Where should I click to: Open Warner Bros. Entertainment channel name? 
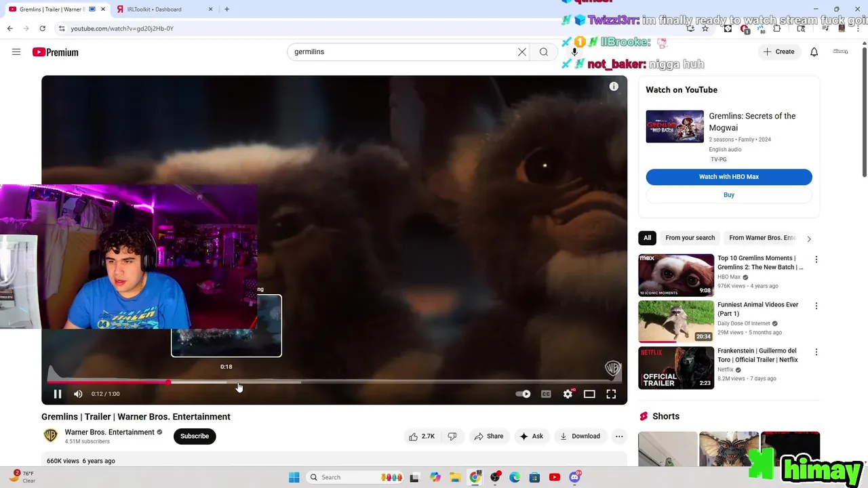[110, 432]
